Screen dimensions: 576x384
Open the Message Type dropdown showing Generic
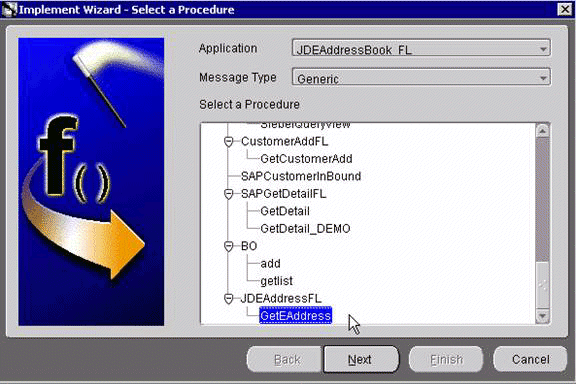coord(421,77)
